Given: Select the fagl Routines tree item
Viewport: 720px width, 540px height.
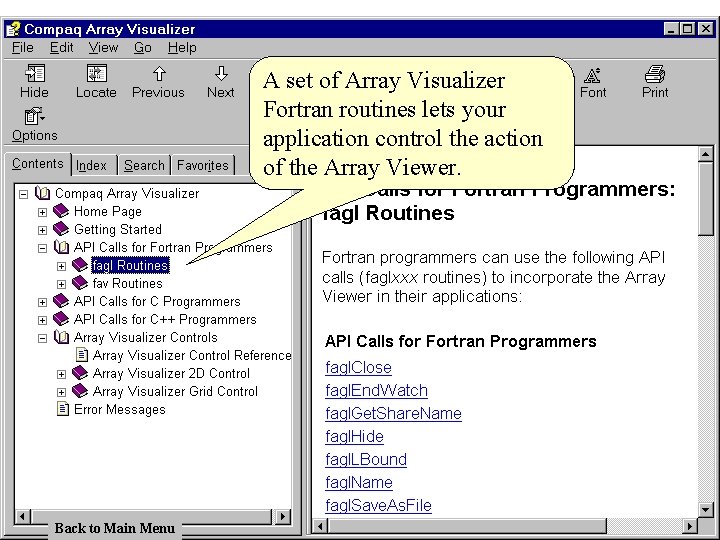Looking at the screenshot, I should click(130, 265).
